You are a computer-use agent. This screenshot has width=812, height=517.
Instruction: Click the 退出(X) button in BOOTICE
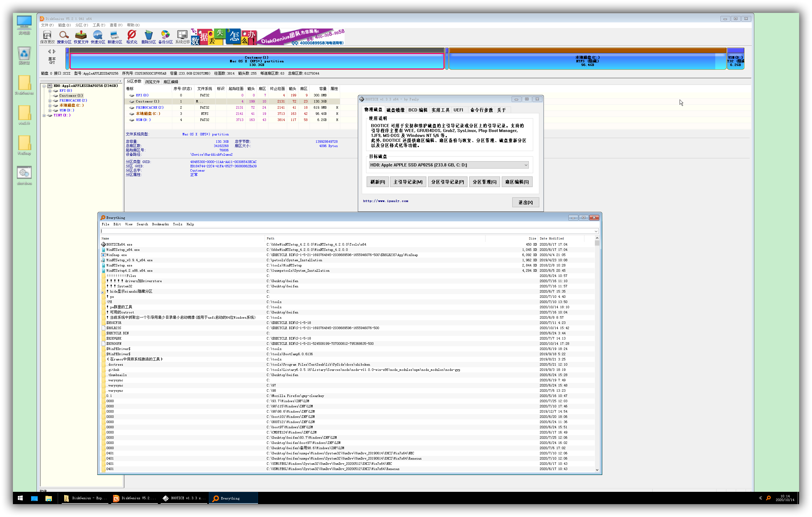[525, 202]
